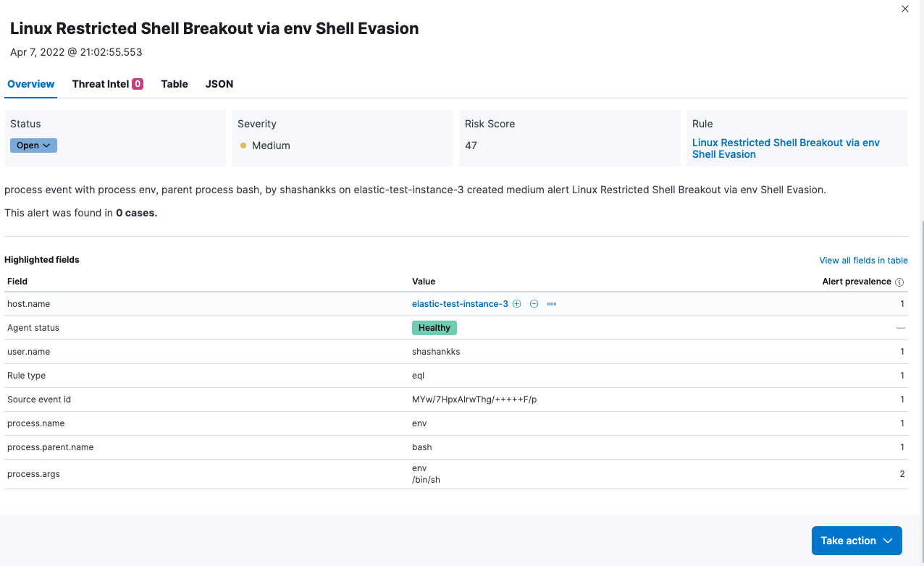The image size is (924, 566).
Task: Click the alert timestamp Apr 7, 2022
Action: click(x=76, y=52)
